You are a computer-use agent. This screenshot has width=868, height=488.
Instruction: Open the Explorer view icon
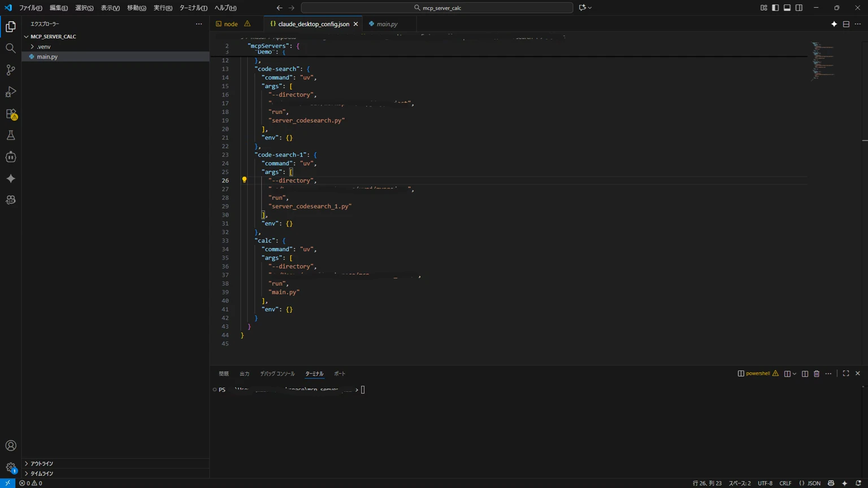coord(11,27)
